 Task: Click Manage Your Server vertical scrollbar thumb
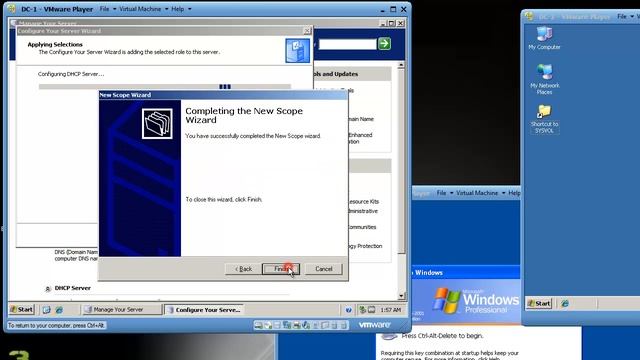coord(401,161)
